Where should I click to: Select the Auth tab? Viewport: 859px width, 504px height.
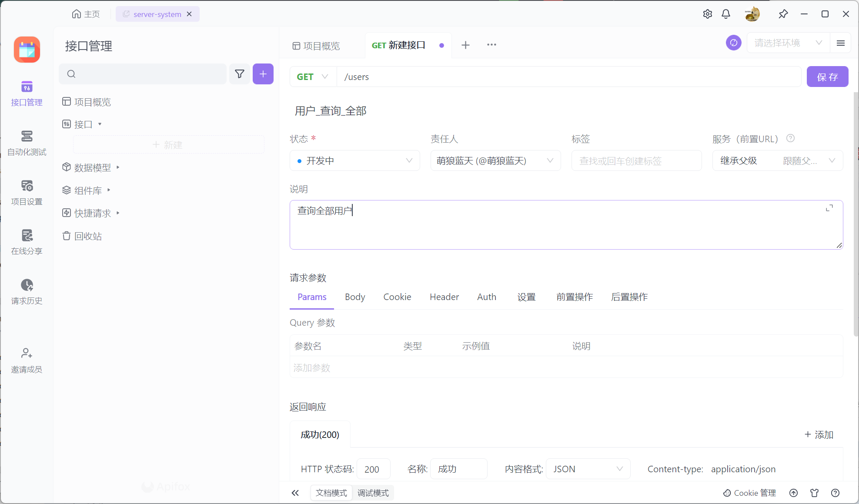pyautogui.click(x=486, y=297)
